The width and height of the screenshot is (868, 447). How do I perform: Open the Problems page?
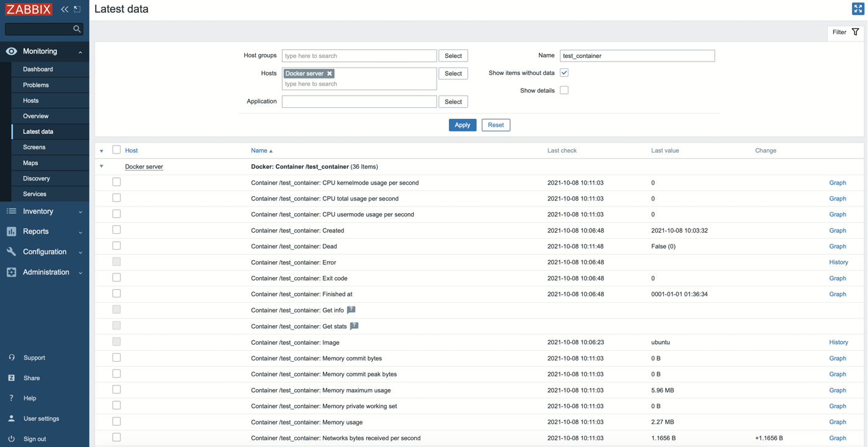tap(36, 85)
